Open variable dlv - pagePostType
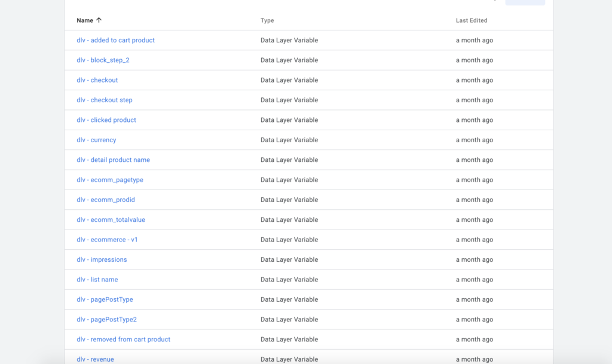Viewport: 612px width, 364px height. (x=105, y=299)
